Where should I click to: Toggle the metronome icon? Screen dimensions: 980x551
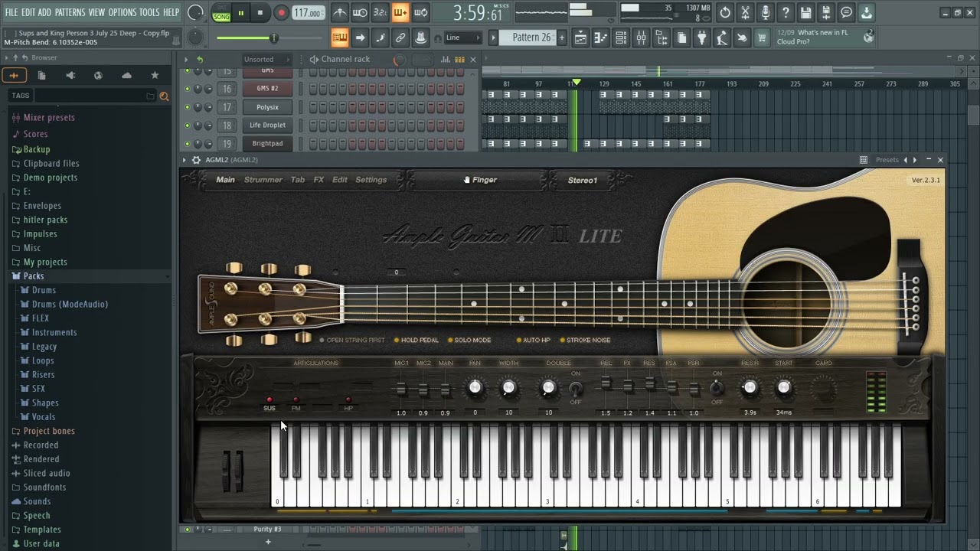(x=340, y=13)
